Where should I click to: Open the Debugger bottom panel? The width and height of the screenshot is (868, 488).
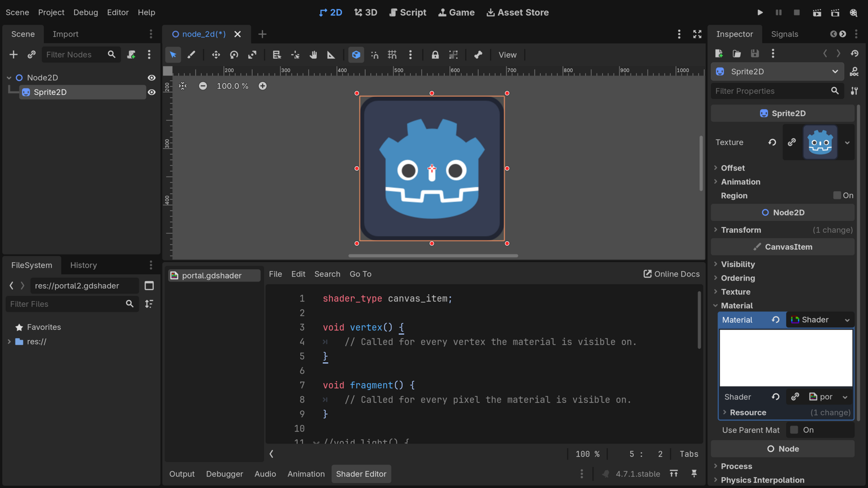point(225,474)
